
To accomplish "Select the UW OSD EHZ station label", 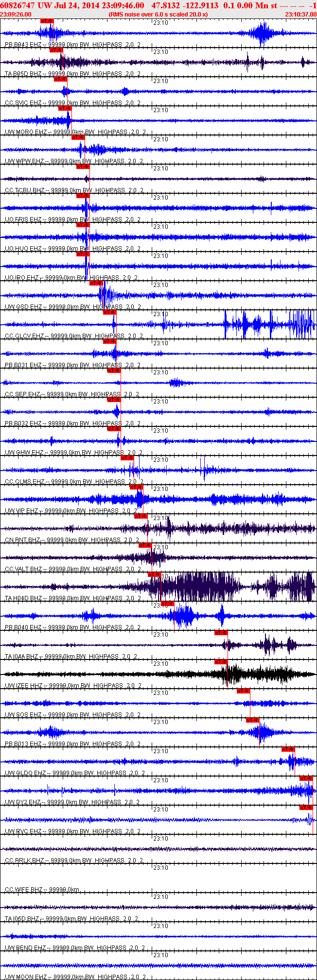I will tap(73, 307).
